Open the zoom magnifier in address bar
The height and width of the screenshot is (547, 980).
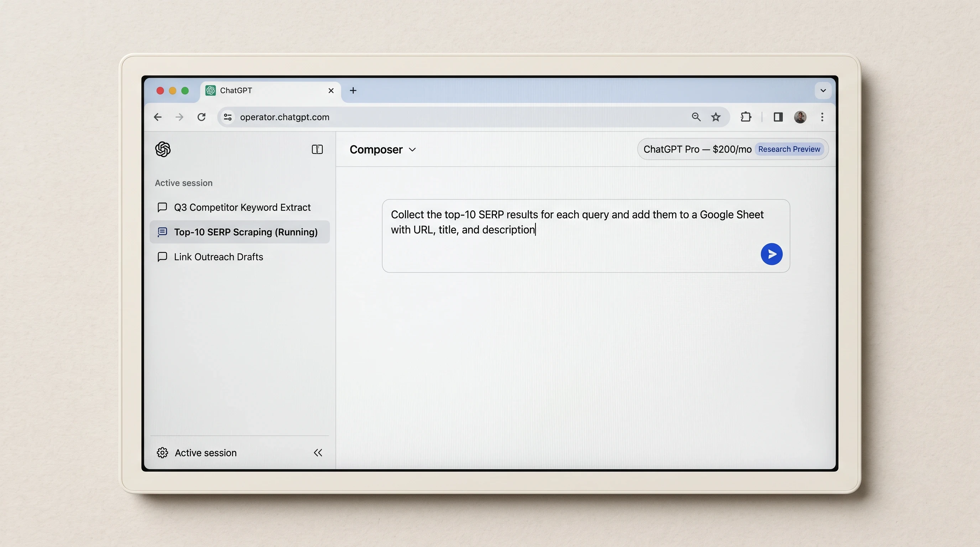tap(696, 117)
